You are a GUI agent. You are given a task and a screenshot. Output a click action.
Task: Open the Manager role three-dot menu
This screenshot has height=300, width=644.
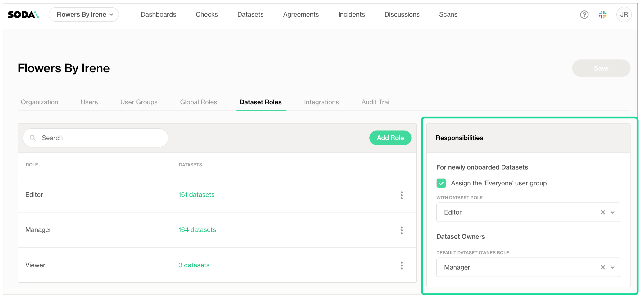coord(402,230)
